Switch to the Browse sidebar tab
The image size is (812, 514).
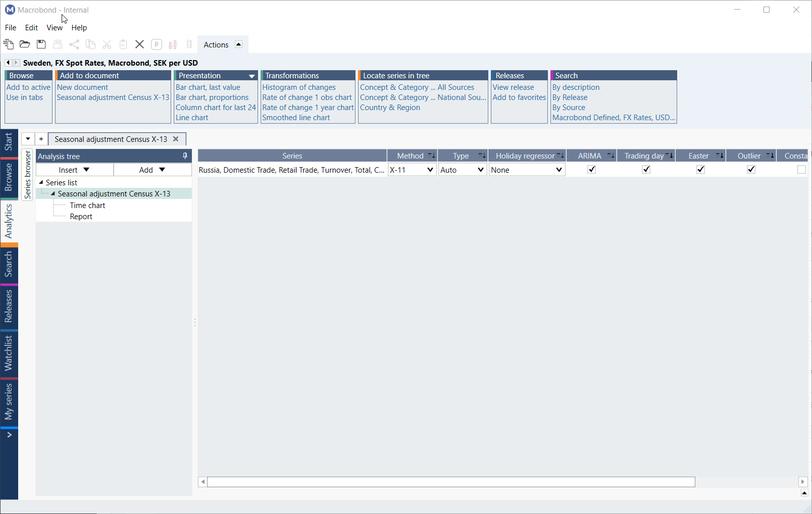click(9, 177)
